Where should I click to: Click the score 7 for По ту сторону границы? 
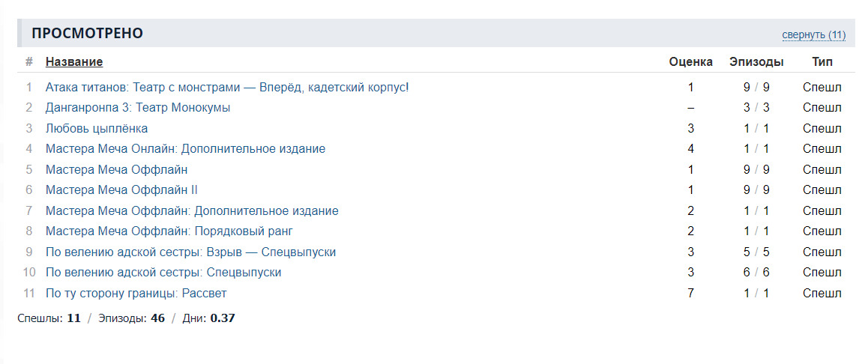pos(690,293)
